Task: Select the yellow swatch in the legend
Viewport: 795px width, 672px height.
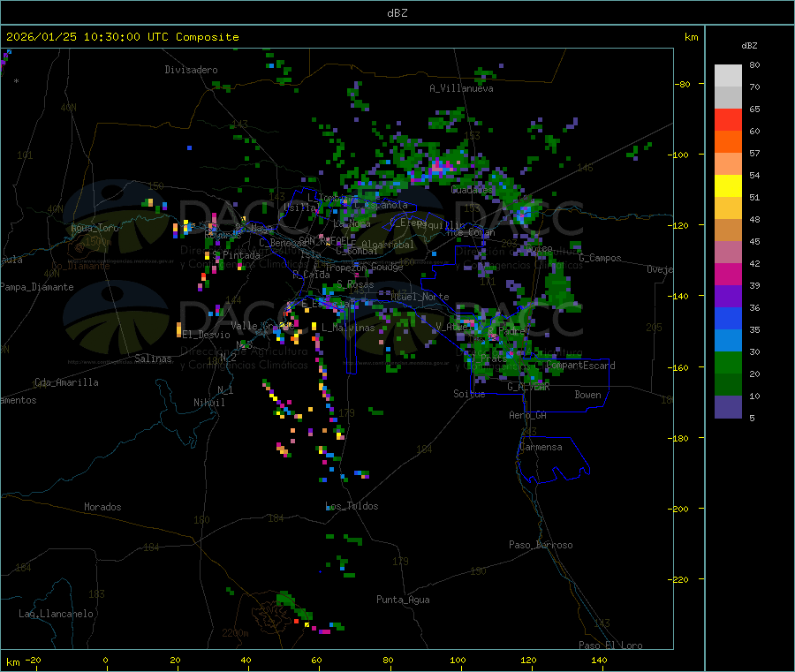Action: (728, 186)
